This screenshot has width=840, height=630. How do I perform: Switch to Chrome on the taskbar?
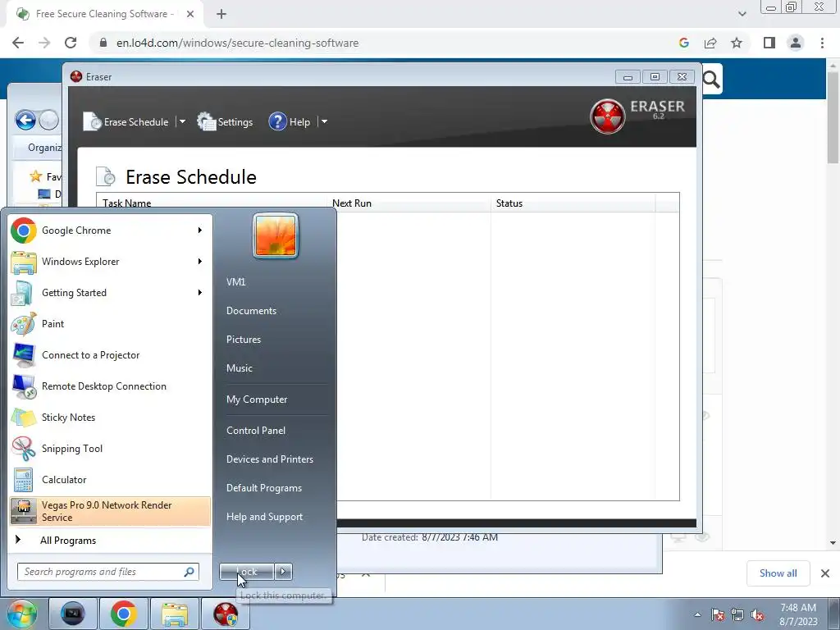point(123,614)
